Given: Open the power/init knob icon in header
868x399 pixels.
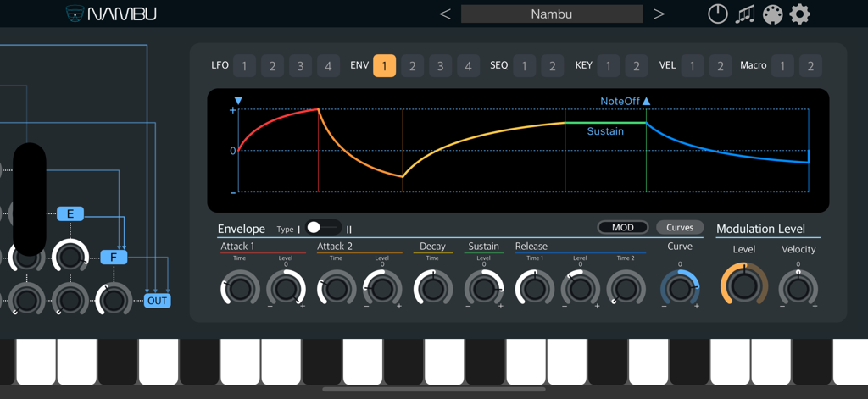Looking at the screenshot, I should click(x=718, y=14).
